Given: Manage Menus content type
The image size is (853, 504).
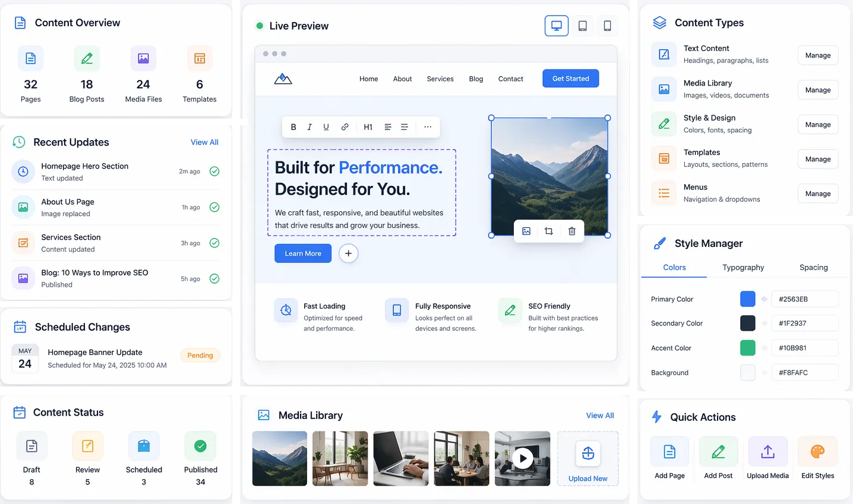Looking at the screenshot, I should 818,194.
